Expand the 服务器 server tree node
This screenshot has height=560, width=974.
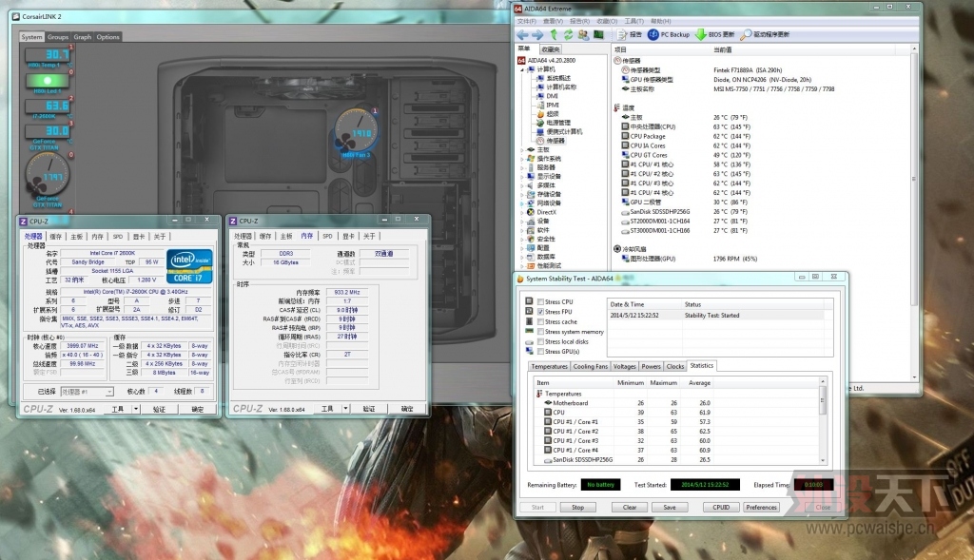coord(522,167)
